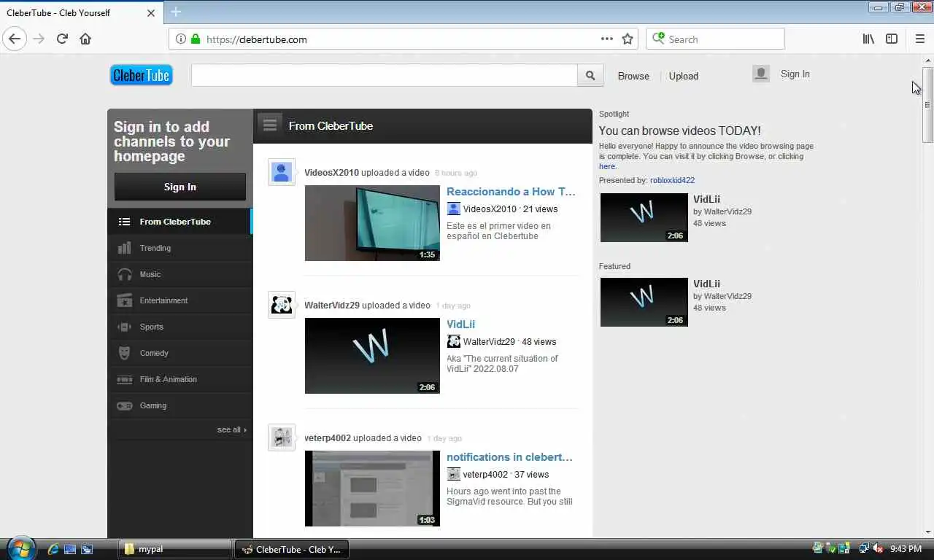The height and width of the screenshot is (560, 934).
Task: Click the green padlock security icon
Action: pos(196,39)
